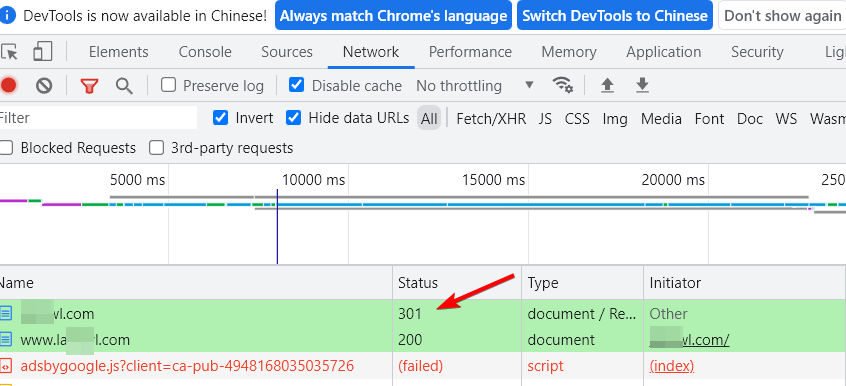Uncheck Hide data URLs checkbox
Image resolution: width=846 pixels, height=386 pixels.
(x=294, y=117)
